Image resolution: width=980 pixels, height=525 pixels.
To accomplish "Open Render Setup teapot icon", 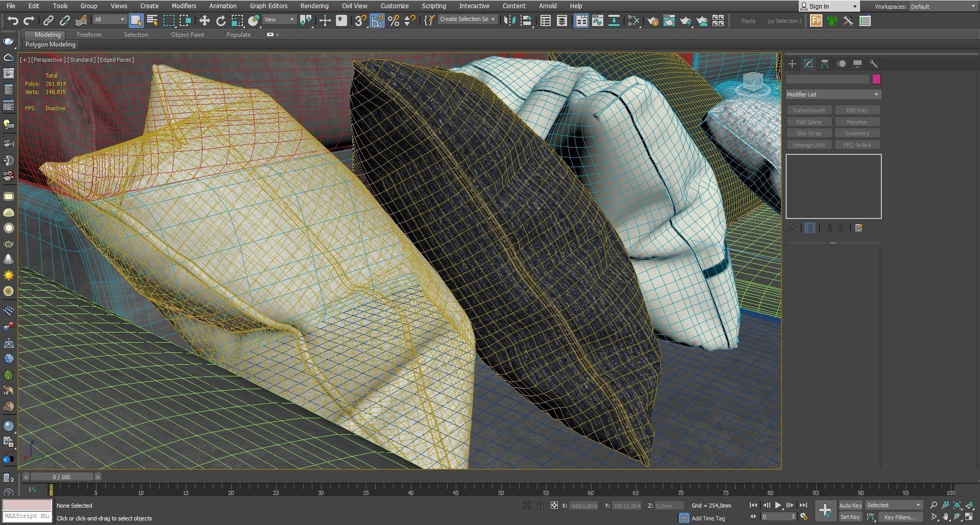I will pos(653,20).
